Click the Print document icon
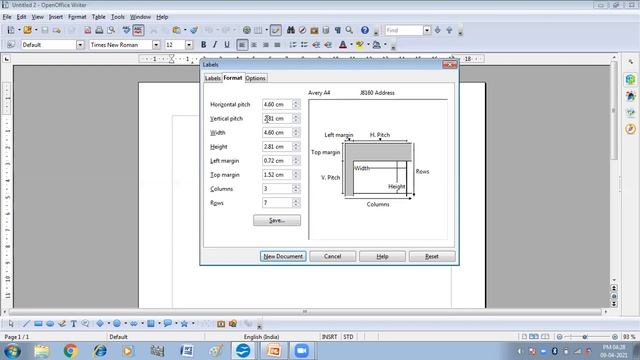 click(99, 30)
